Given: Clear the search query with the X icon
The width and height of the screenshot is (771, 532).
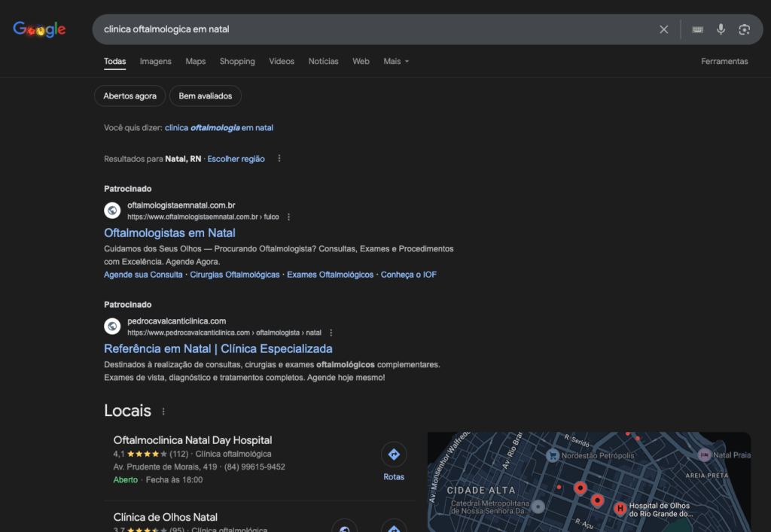Looking at the screenshot, I should click(663, 29).
